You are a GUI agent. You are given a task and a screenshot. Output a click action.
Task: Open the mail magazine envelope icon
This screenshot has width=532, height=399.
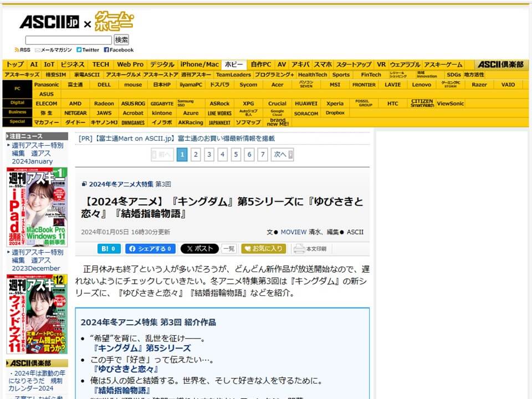38,50
